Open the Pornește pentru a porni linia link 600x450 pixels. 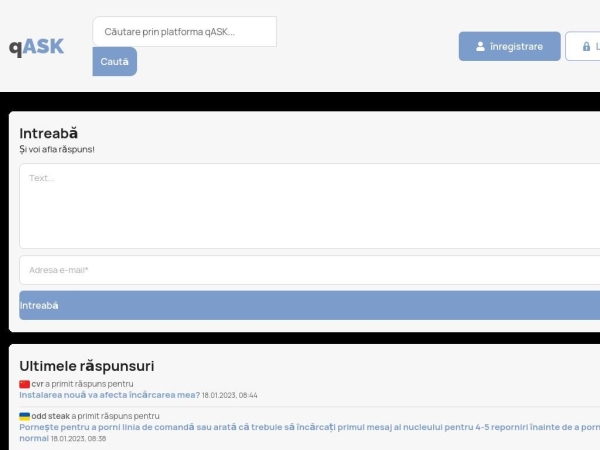pyautogui.click(x=310, y=432)
